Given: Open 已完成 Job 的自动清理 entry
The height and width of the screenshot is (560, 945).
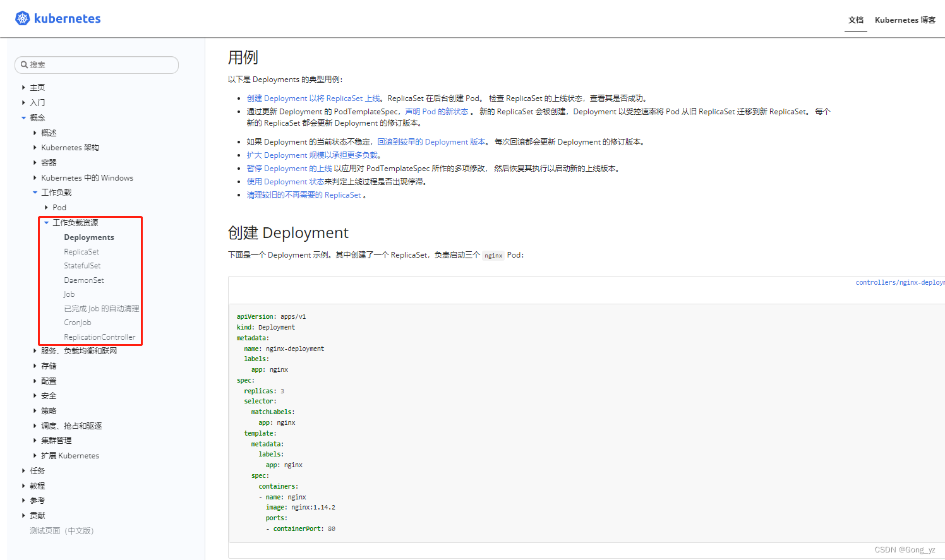Looking at the screenshot, I should tap(102, 309).
